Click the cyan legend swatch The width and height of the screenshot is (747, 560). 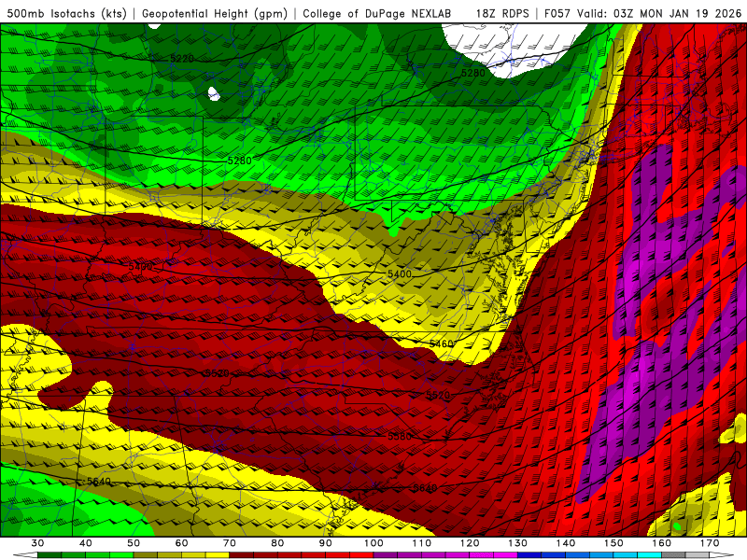[649, 555]
